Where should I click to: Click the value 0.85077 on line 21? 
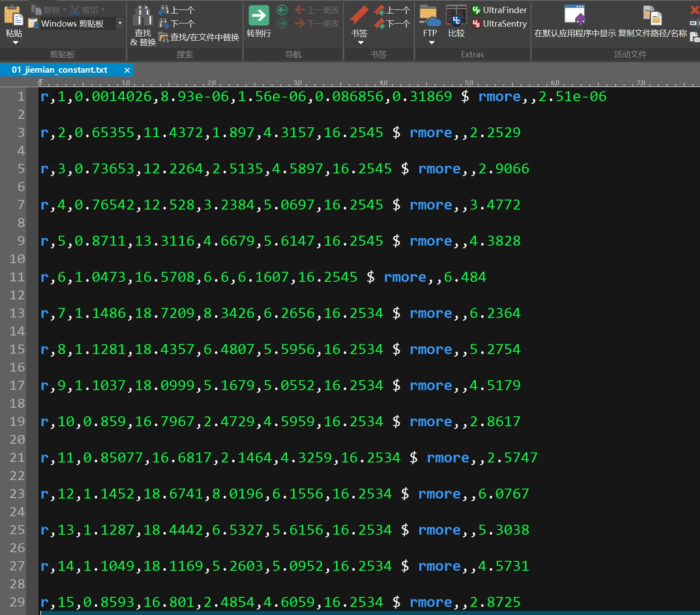tap(113, 457)
